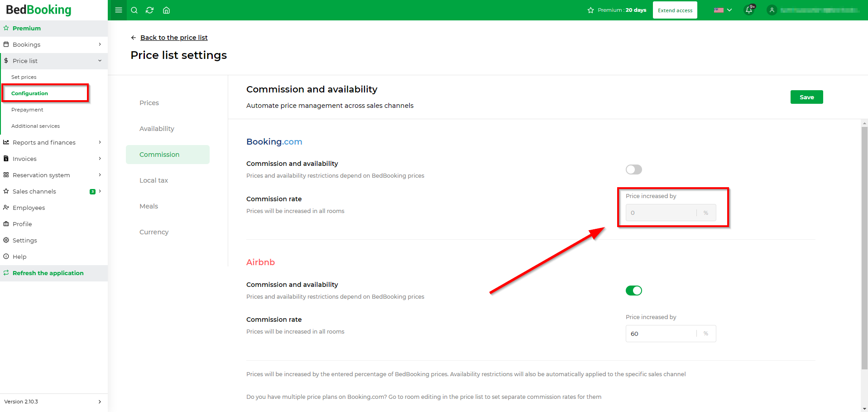Disable Airbnb commission and availability toggle

[633, 291]
